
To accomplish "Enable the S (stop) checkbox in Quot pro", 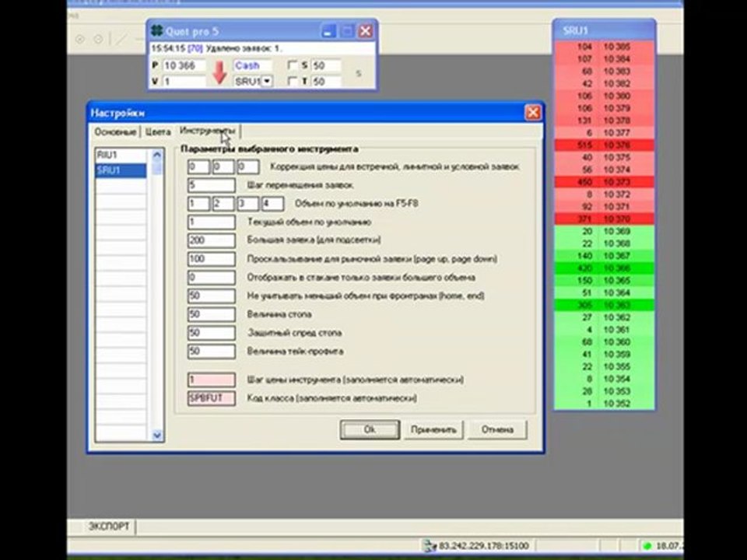I will [x=293, y=65].
